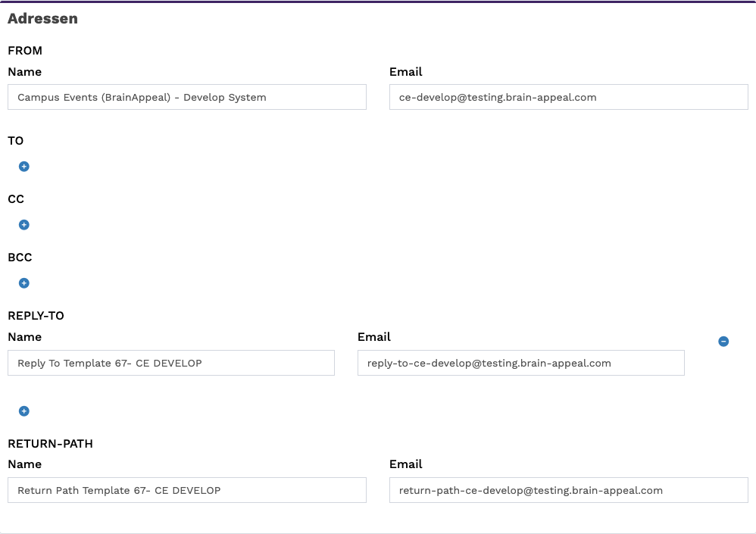Select the BCC section label
The height and width of the screenshot is (534, 756).
coord(20,258)
